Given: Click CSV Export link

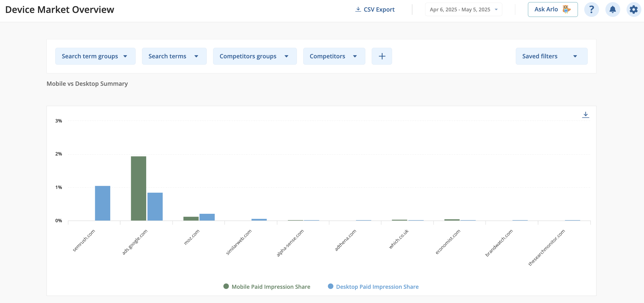Looking at the screenshot, I should [375, 10].
